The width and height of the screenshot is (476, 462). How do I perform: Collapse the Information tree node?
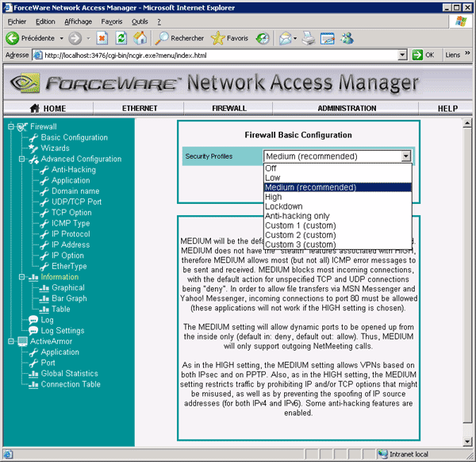(22, 277)
